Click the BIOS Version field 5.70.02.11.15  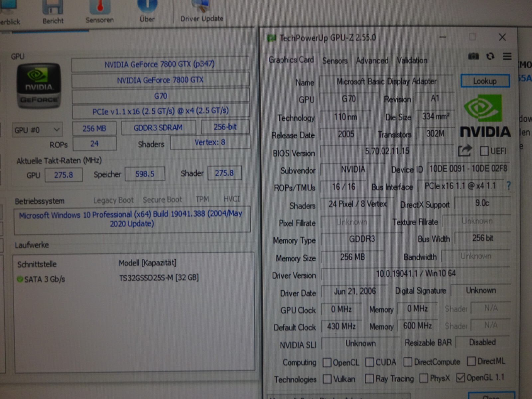387,151
